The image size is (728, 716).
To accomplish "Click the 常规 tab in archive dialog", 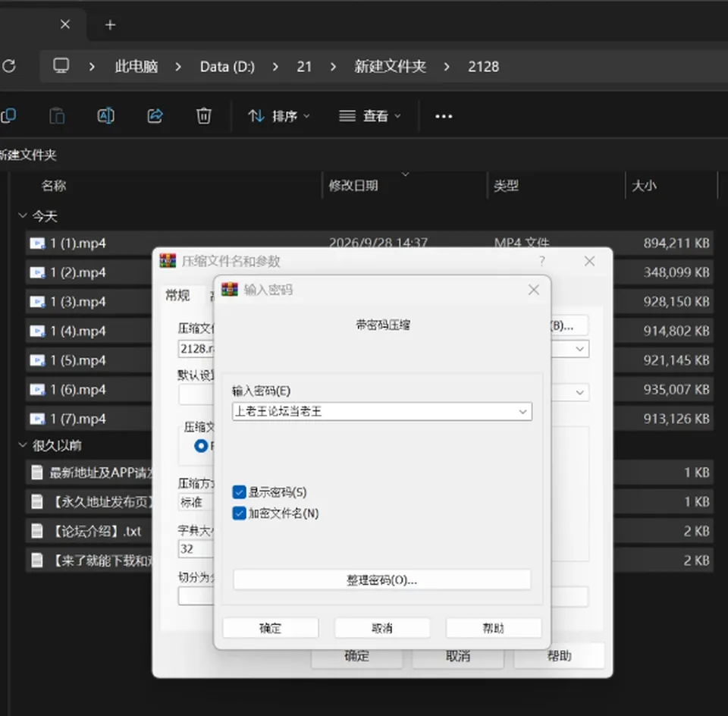I will tap(177, 295).
